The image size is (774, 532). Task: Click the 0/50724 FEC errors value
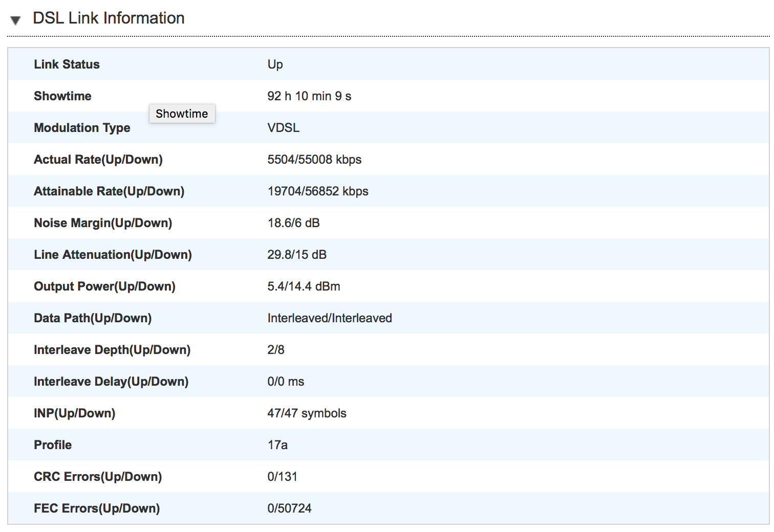click(289, 508)
